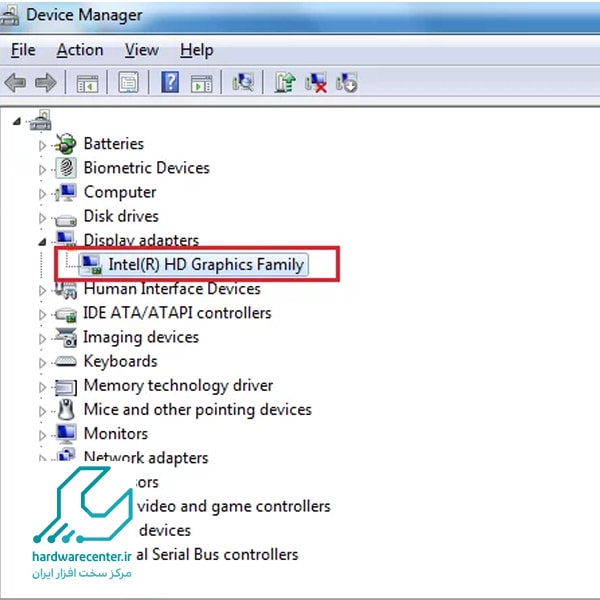
Task: Expand the Monitors category
Action: (x=42, y=435)
